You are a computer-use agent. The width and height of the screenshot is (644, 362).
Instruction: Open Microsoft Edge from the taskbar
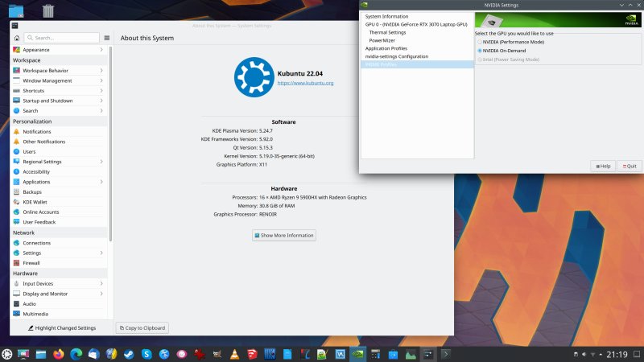click(76, 353)
